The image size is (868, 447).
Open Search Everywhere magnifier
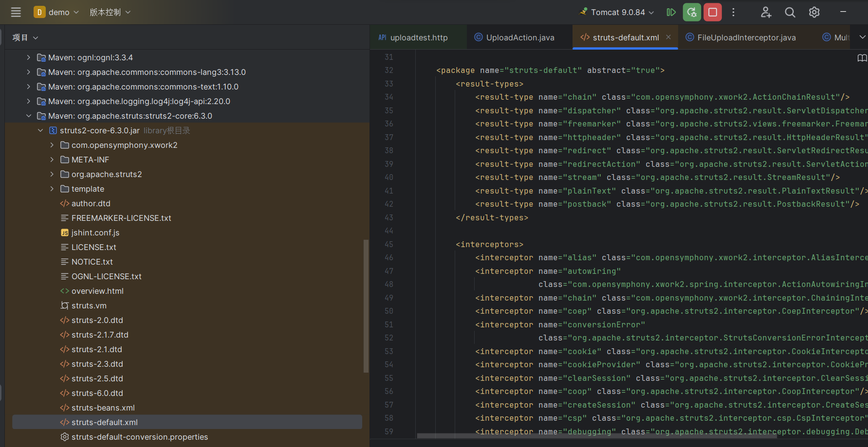[x=790, y=12]
